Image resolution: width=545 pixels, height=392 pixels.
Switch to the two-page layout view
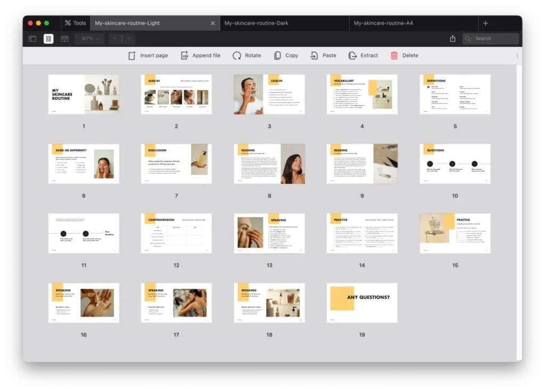coord(64,39)
